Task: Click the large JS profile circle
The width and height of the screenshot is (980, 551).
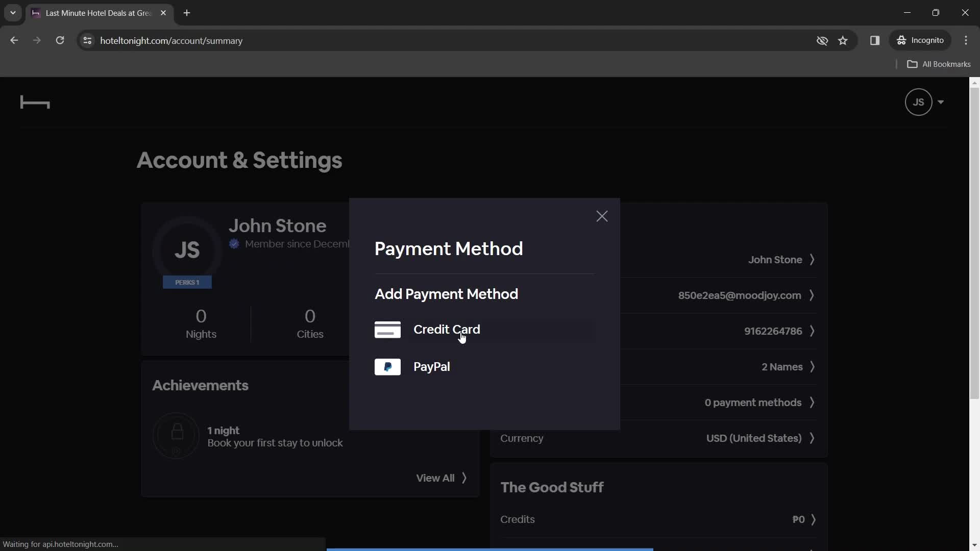Action: (x=187, y=250)
